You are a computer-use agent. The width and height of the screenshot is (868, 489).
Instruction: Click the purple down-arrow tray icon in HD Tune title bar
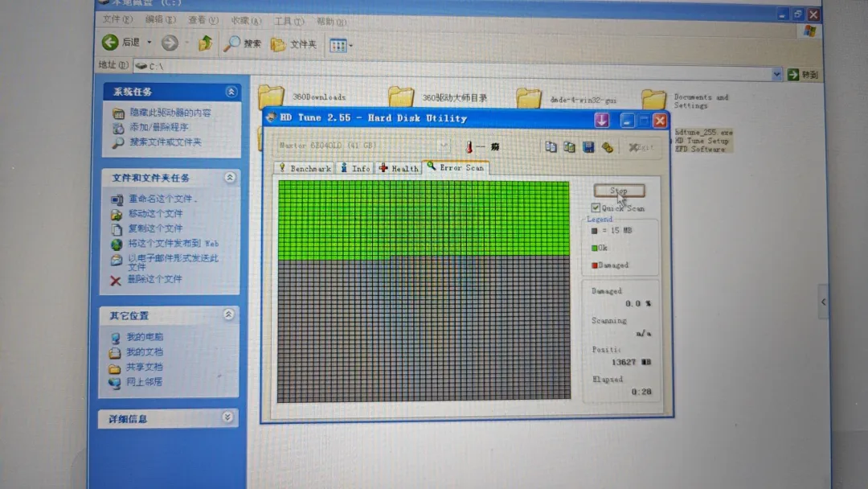[602, 120]
